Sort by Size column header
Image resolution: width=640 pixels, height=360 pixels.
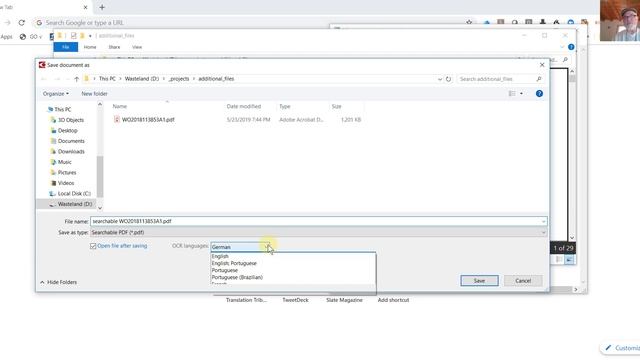[x=336, y=106]
